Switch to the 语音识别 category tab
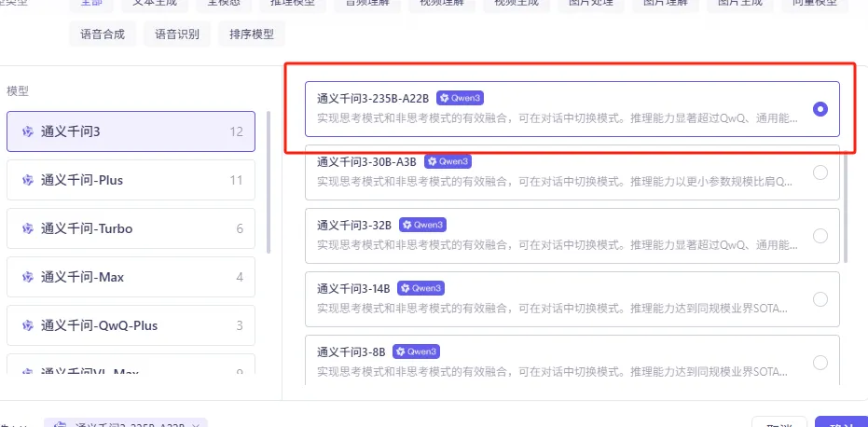This screenshot has height=427, width=868. [x=177, y=34]
